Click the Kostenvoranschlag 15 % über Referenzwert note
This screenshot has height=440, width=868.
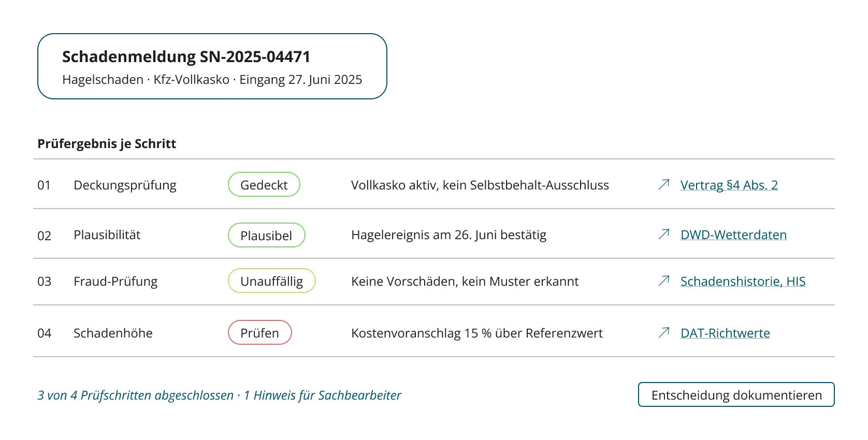click(477, 333)
